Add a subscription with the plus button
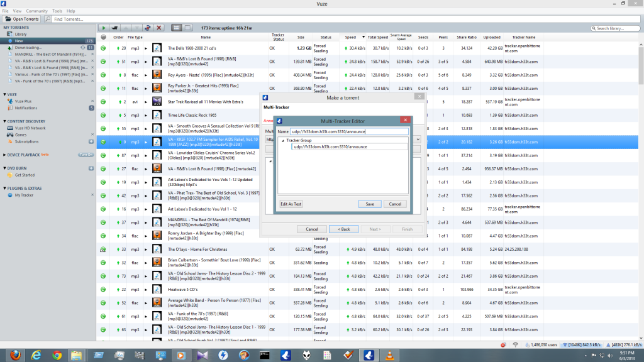The width and height of the screenshot is (644, 362). 91,141
